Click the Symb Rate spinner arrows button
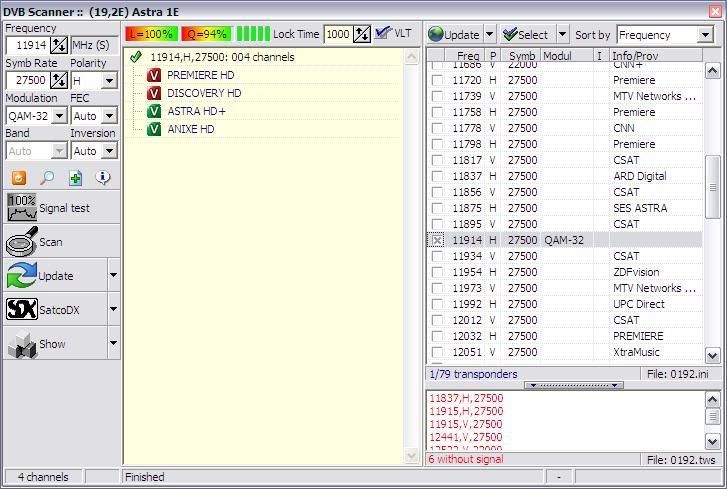 pyautogui.click(x=59, y=80)
